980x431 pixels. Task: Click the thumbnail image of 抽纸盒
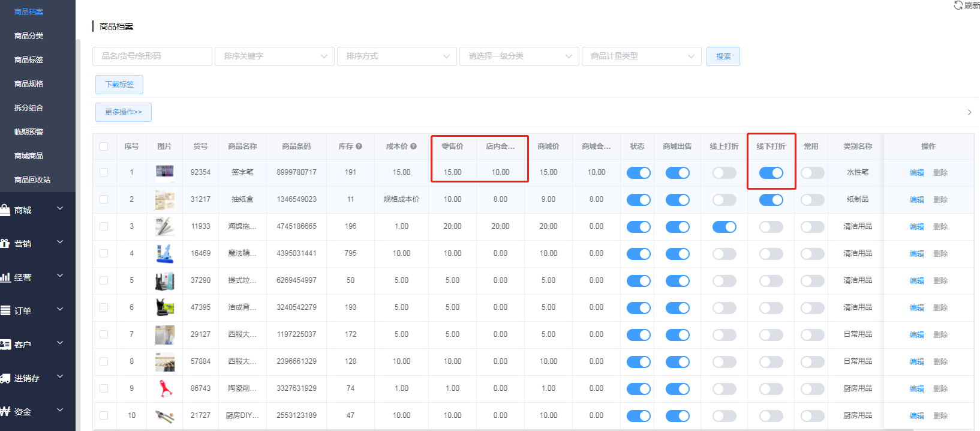tap(164, 199)
